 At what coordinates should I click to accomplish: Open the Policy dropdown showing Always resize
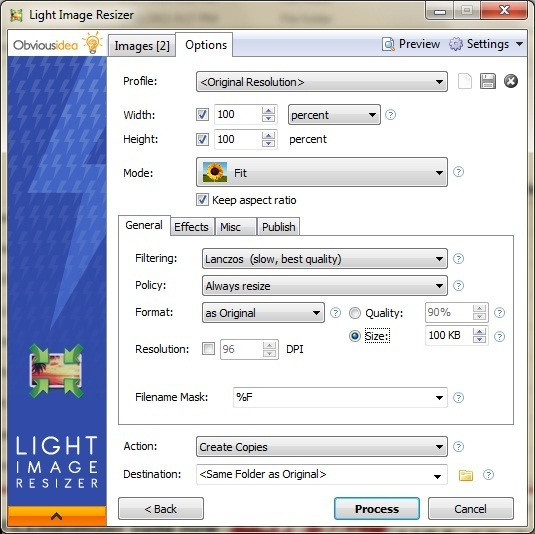[x=324, y=286]
